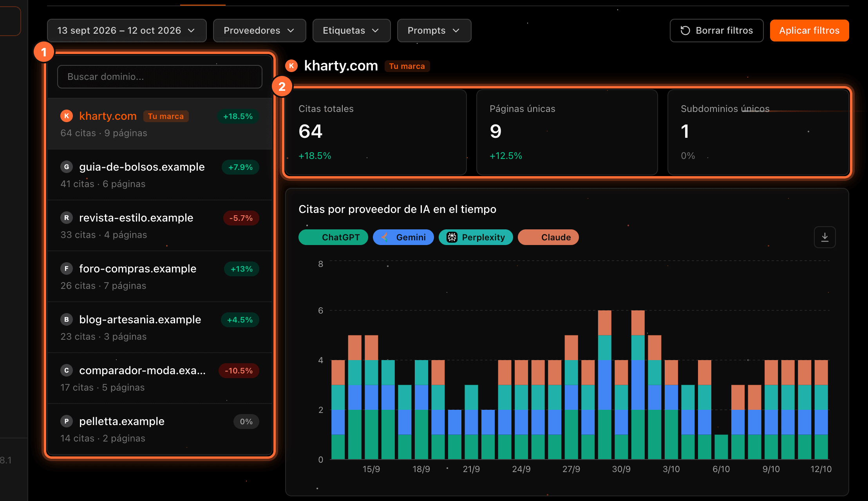Apply filters with Aplicar filtros
Viewport: 868px width, 501px height.
809,31
